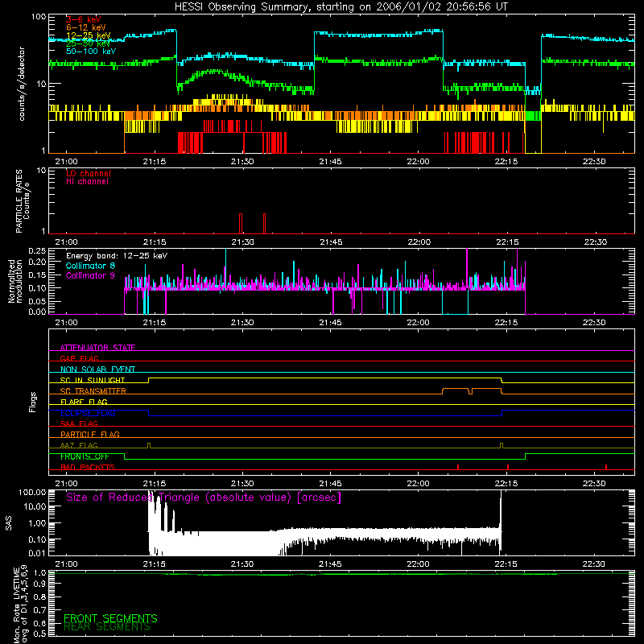Image resolution: width=644 pixels, height=644 pixels.
Task: Click the 21:45 tick label under the count-rate panel
Action: tap(330, 162)
